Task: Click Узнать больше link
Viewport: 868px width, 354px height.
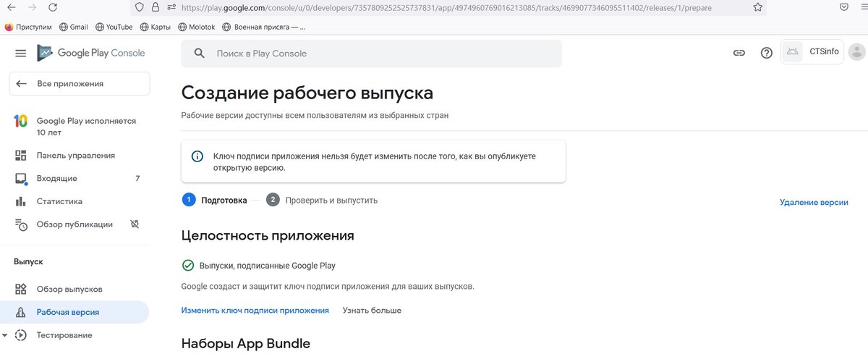Action: (x=372, y=310)
